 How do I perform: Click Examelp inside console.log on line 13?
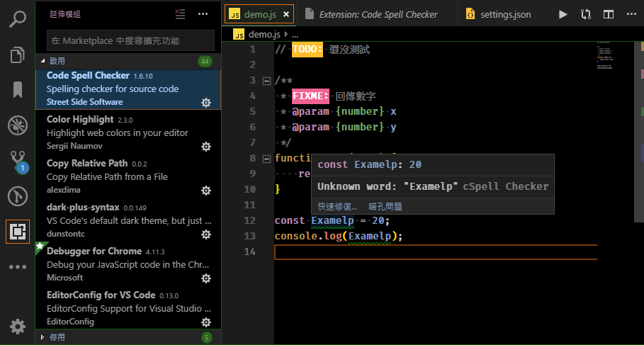click(x=370, y=236)
